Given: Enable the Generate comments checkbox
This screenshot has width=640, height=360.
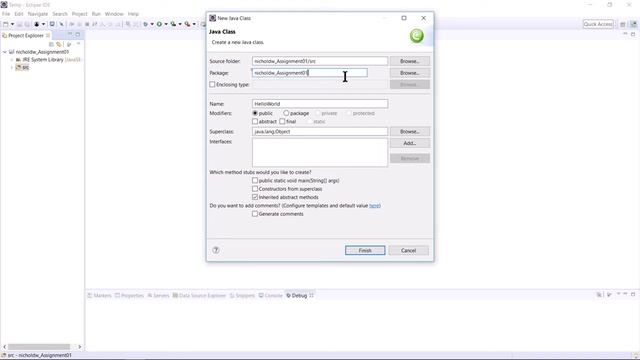Looking at the screenshot, I should pos(255,214).
